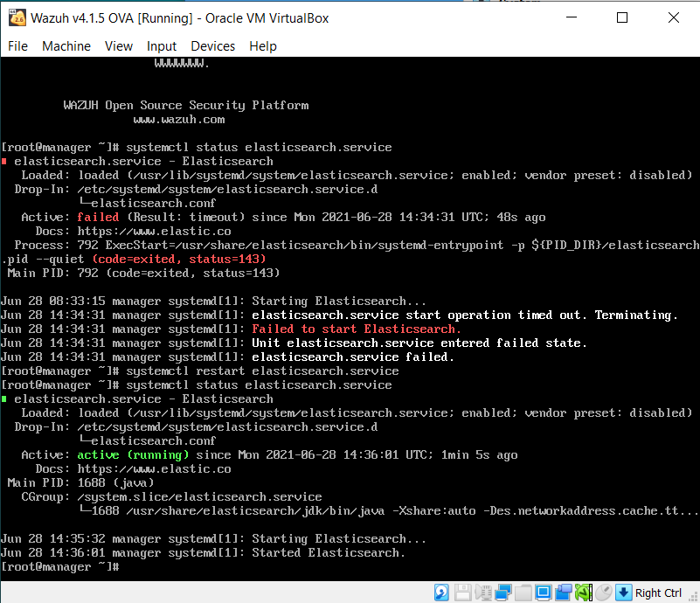Click the green CPU virtualization status icon

point(584,593)
